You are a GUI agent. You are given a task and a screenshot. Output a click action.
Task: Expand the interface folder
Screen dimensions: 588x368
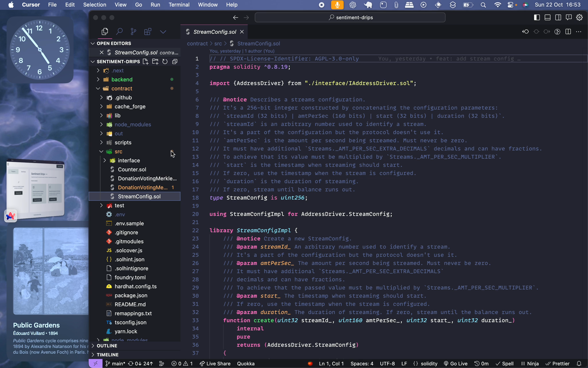pyautogui.click(x=105, y=160)
